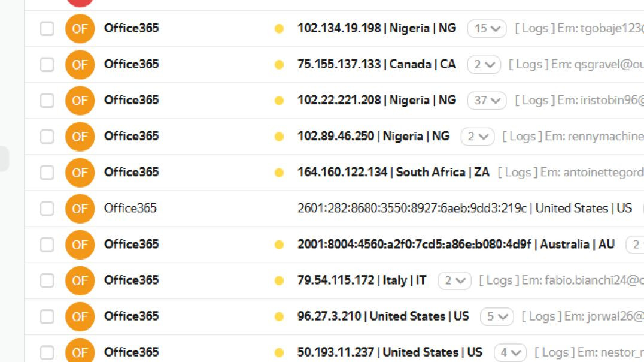Expand thread counter on 102.89.46.250 row
The image size is (644, 362).
478,137
